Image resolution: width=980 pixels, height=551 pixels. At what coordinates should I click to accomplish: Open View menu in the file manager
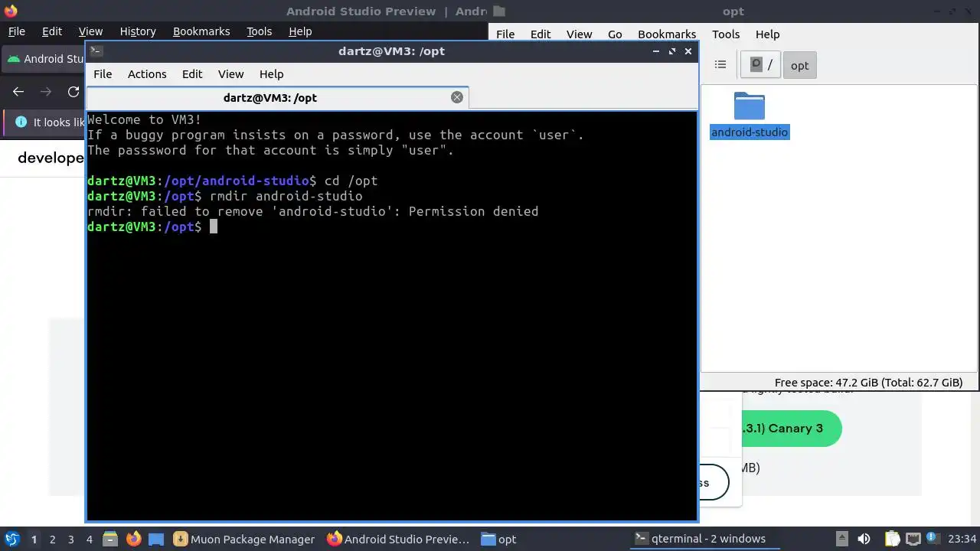[x=579, y=34]
